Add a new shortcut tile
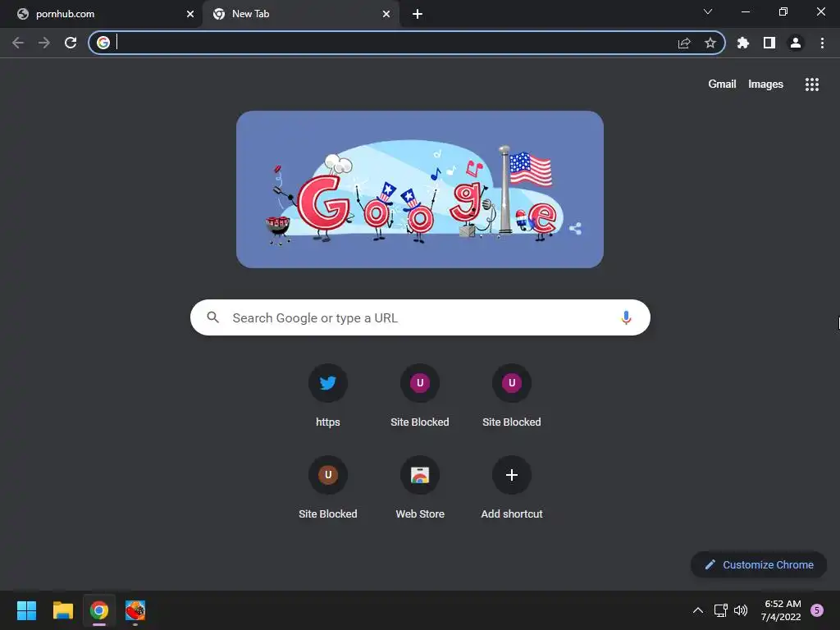 (x=512, y=488)
